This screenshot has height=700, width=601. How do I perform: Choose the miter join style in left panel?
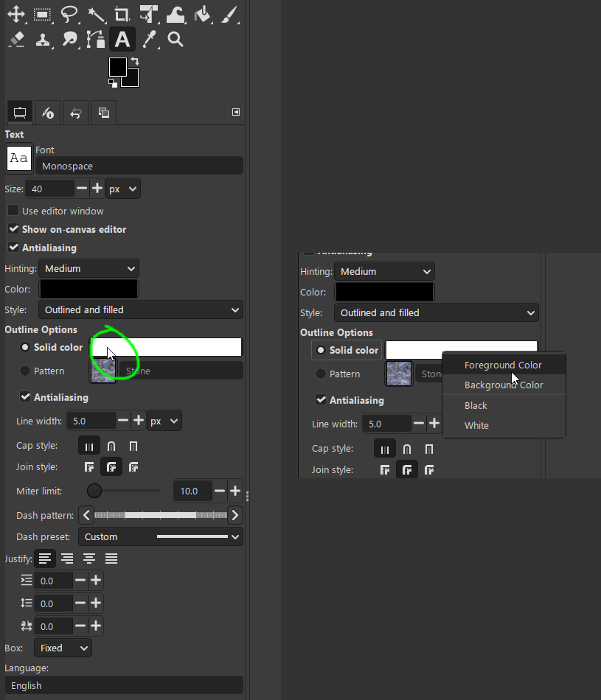89,467
